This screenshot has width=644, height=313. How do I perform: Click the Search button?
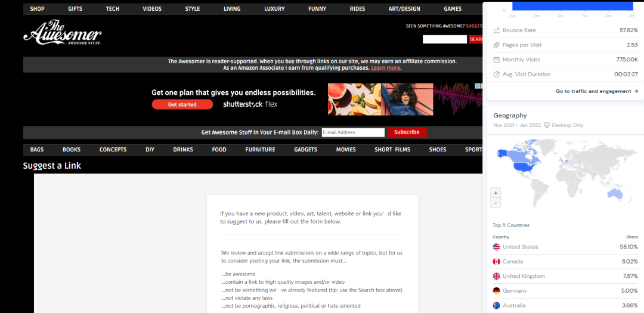tap(476, 39)
